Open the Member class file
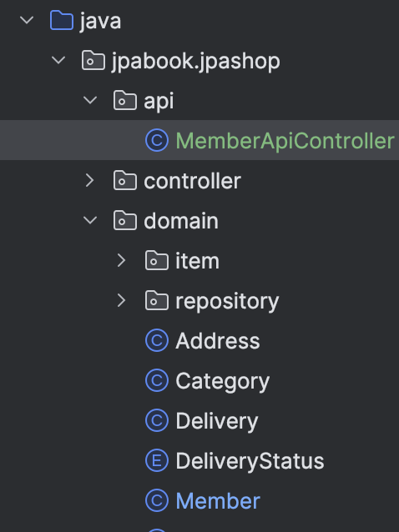399x532 pixels. point(218,501)
